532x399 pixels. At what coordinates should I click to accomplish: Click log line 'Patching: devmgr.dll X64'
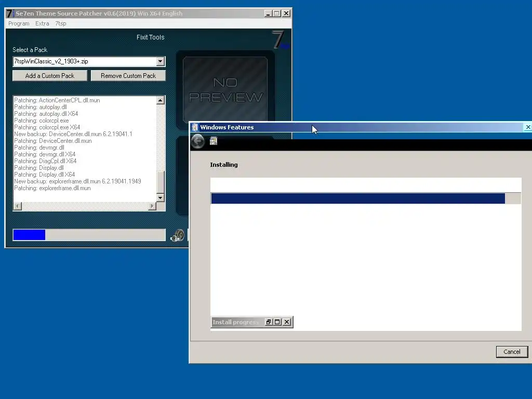(x=45, y=154)
